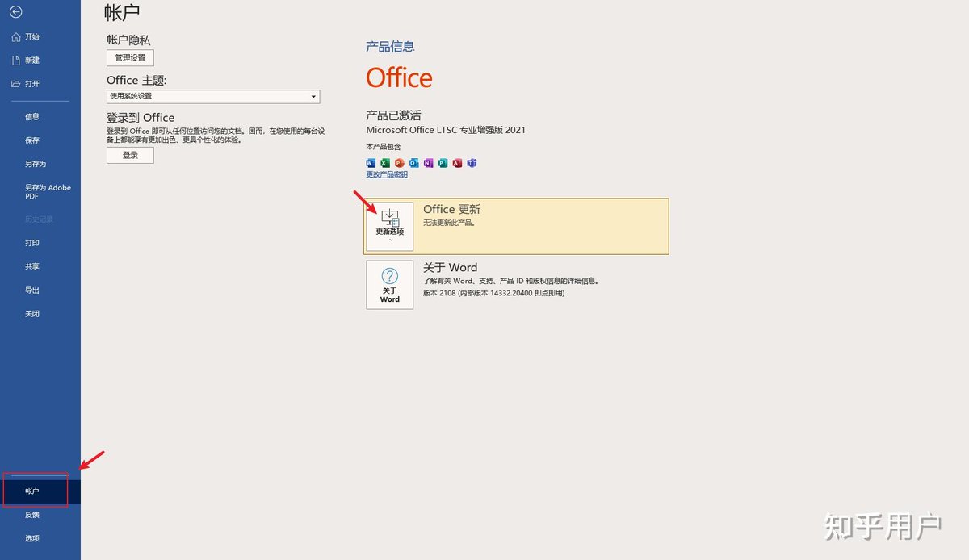The height and width of the screenshot is (560, 969).
Task: Click the back arrow icon
Action: (x=16, y=12)
